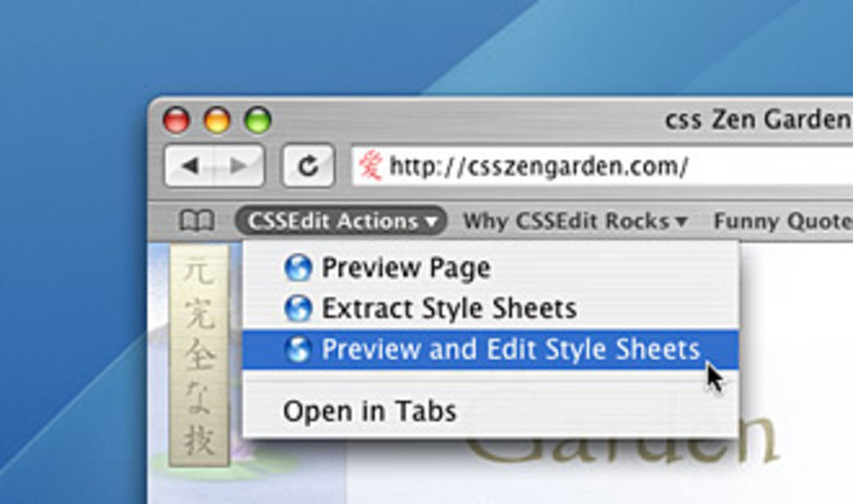853x504 pixels.
Task: Choose Preview Page from the menu
Action: tap(406, 268)
